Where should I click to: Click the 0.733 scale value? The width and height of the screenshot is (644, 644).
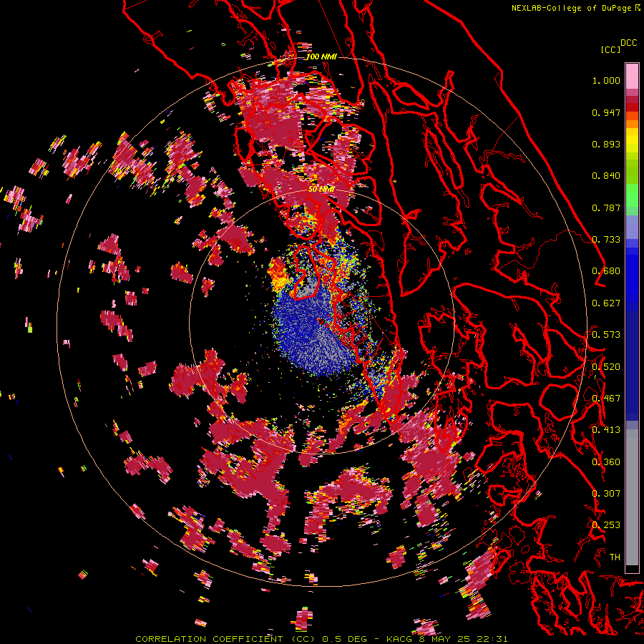606,240
